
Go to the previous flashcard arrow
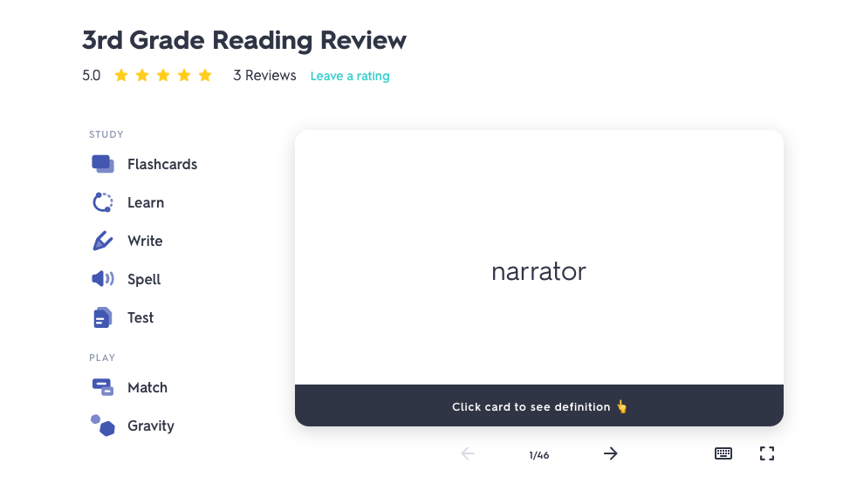(x=468, y=453)
